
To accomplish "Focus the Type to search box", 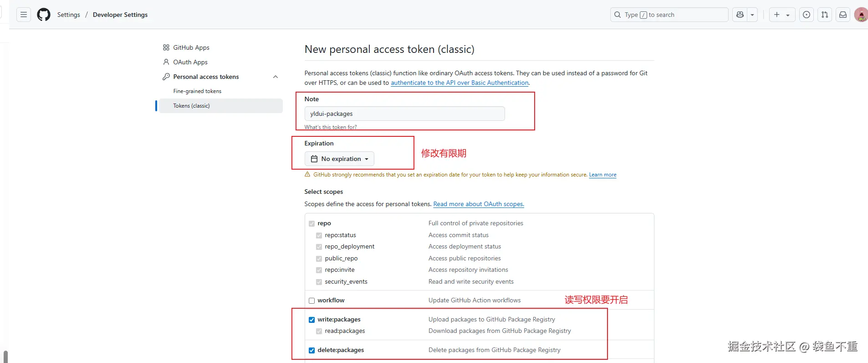I will [669, 15].
